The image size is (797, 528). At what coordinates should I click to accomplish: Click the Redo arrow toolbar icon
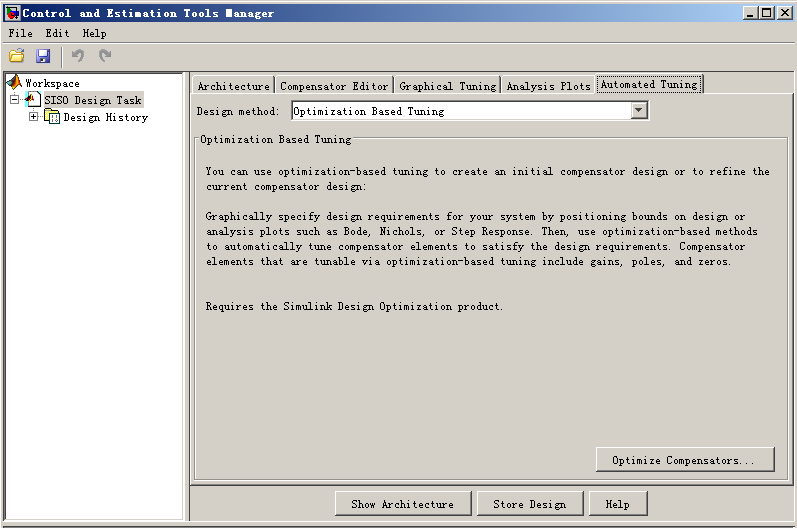tap(105, 55)
